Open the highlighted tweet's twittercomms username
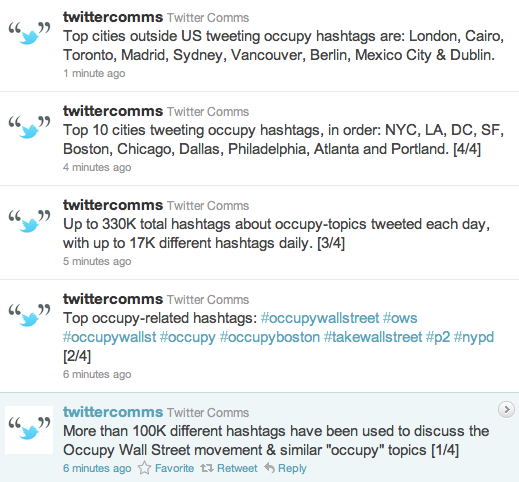This screenshot has height=482, width=519. click(x=113, y=412)
